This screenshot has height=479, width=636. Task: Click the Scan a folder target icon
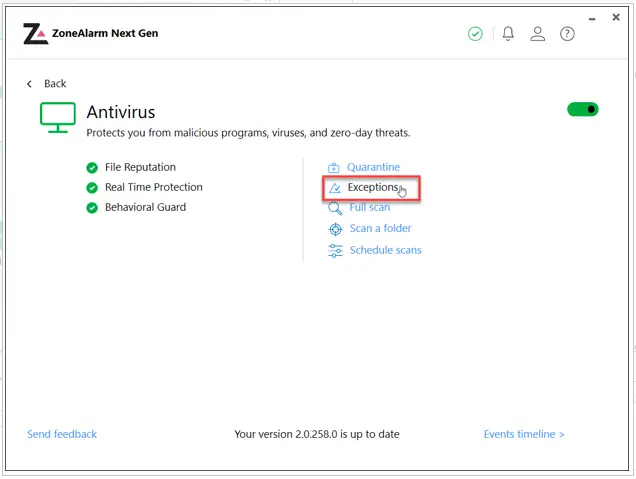click(335, 229)
